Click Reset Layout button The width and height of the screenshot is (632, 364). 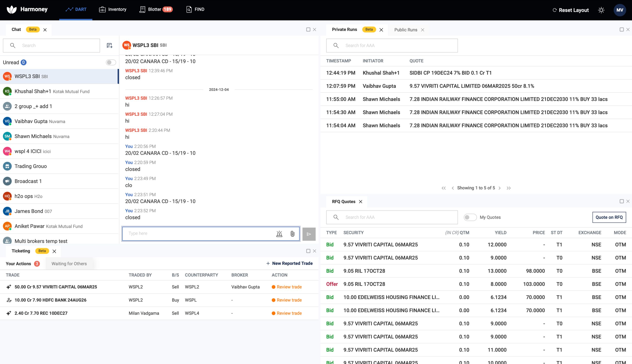coord(571,10)
